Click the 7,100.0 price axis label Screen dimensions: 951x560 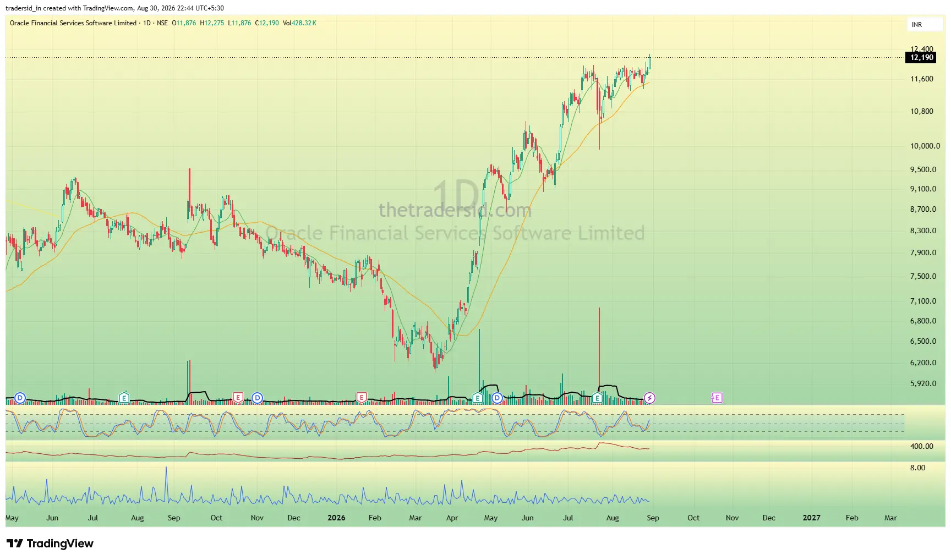coord(923,301)
